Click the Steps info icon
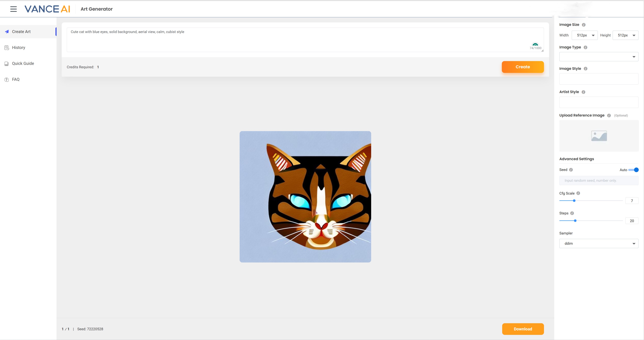The width and height of the screenshot is (644, 340). [x=572, y=213]
